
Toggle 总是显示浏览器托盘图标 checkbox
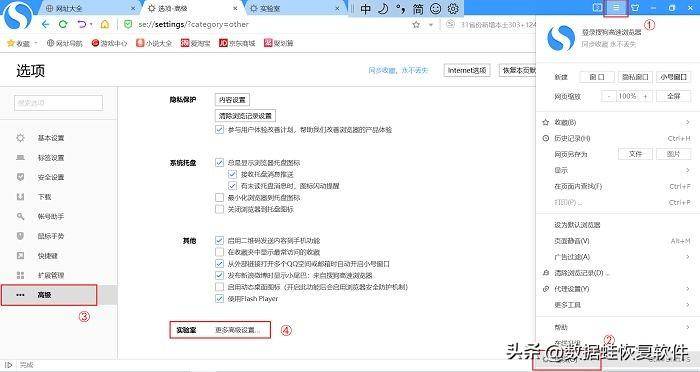(219, 163)
